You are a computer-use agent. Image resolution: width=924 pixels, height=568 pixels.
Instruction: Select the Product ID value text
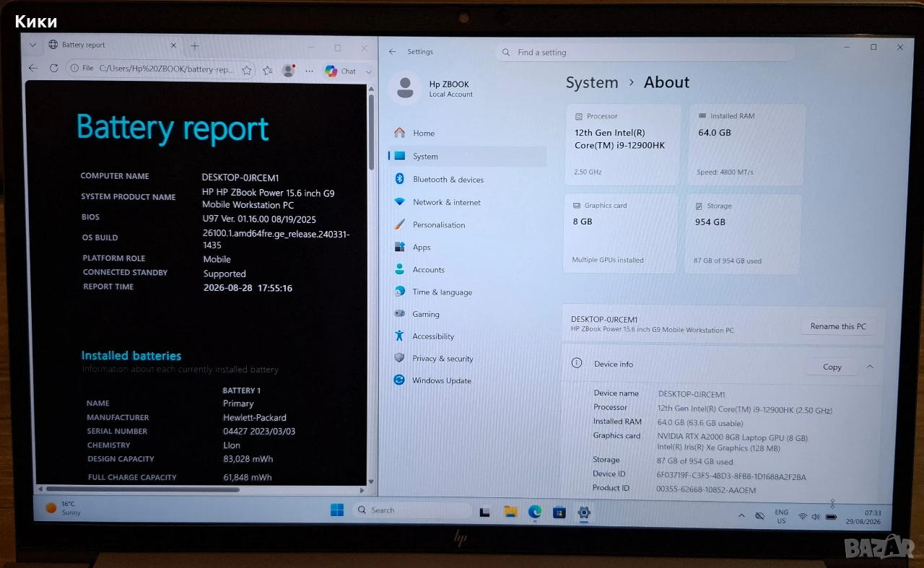(705, 489)
